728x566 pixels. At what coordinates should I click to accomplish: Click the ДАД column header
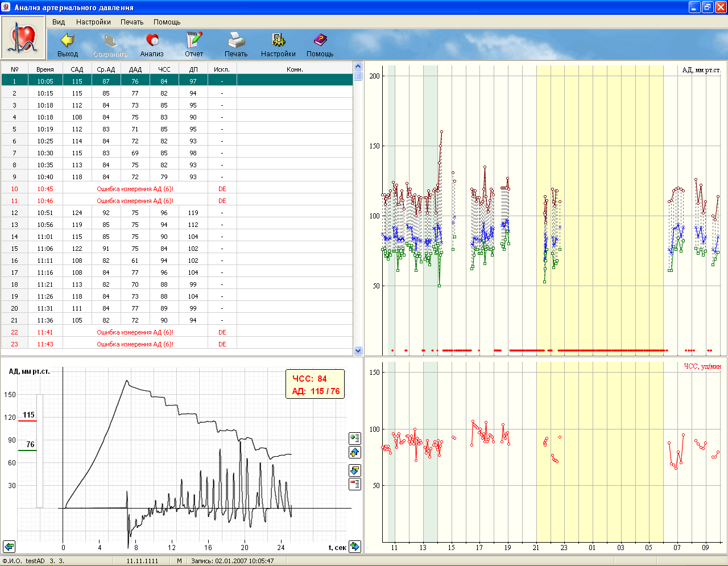(x=135, y=69)
